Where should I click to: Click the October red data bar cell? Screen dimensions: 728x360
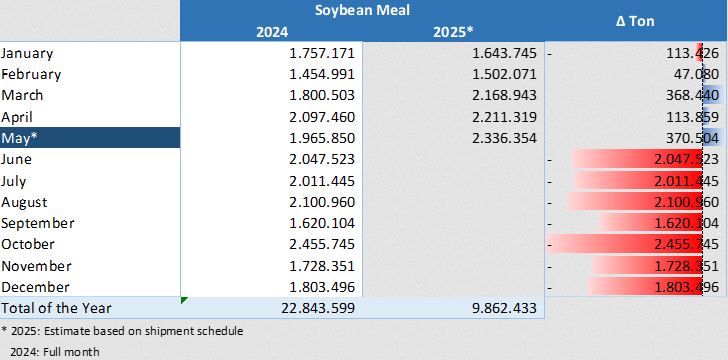[635, 244]
